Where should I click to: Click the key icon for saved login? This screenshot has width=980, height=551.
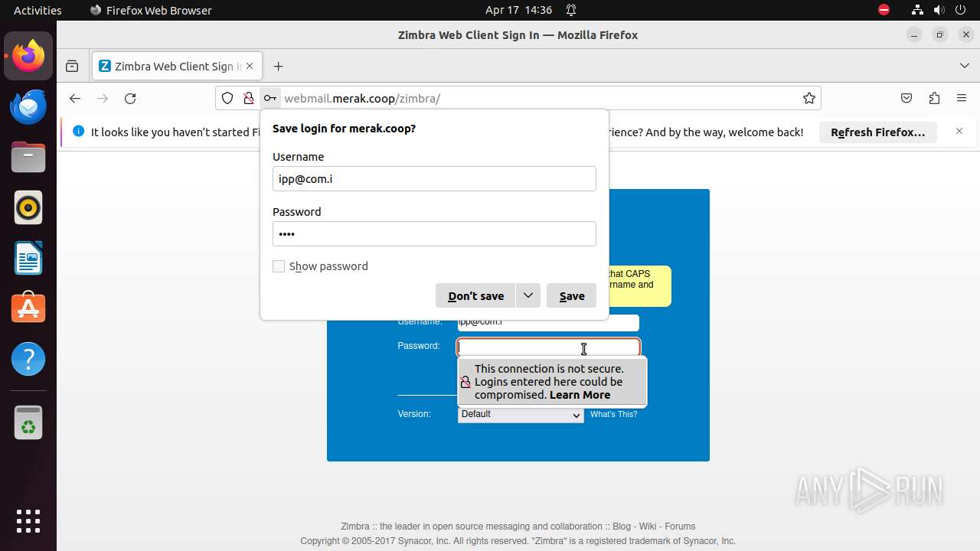coord(269,98)
